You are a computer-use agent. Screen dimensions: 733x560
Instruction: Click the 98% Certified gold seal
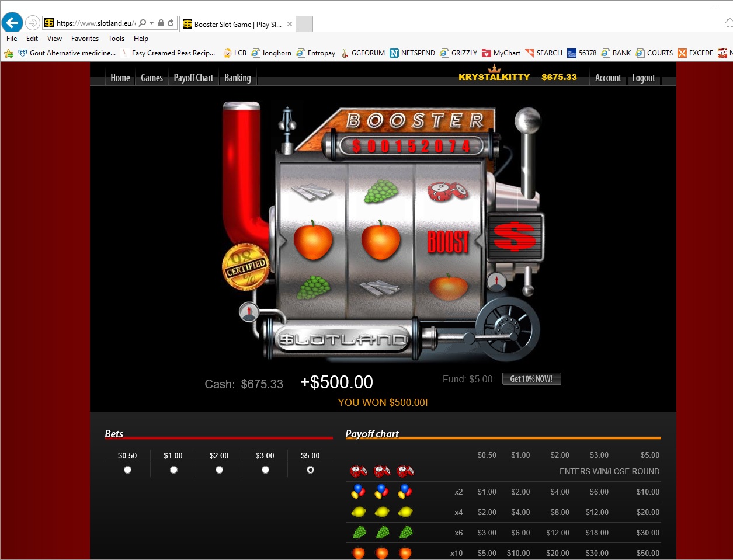pyautogui.click(x=246, y=267)
